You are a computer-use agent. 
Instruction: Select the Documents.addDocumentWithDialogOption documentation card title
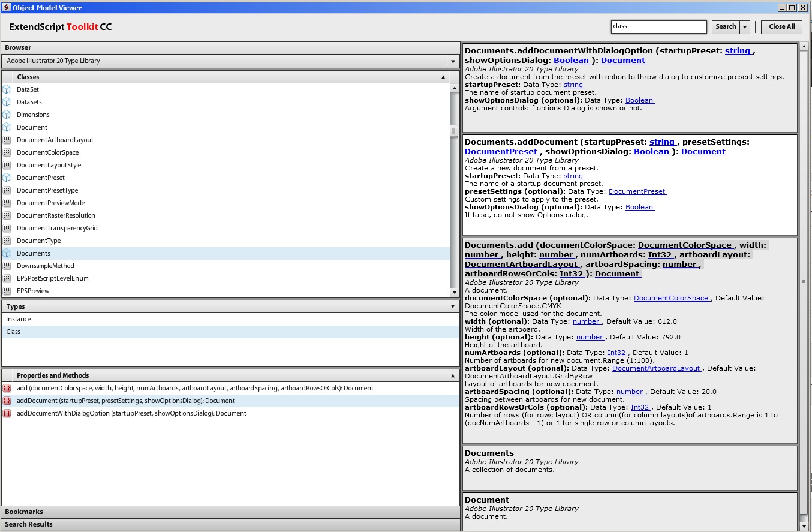(610, 56)
